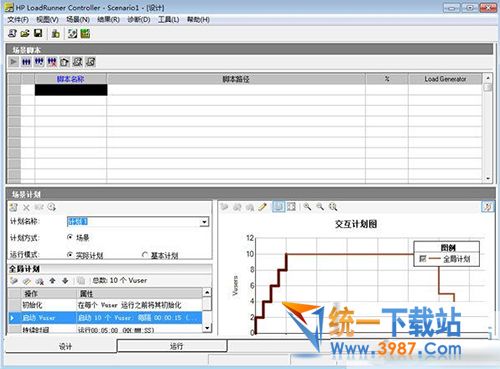Click the save scenario disk icon

pyautogui.click(x=38, y=33)
